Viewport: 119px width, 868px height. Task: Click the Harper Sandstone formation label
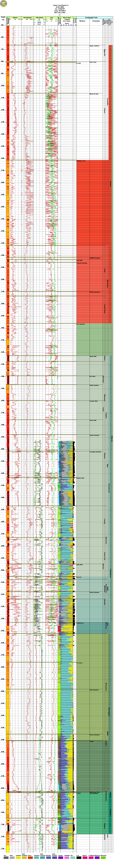point(94,46)
